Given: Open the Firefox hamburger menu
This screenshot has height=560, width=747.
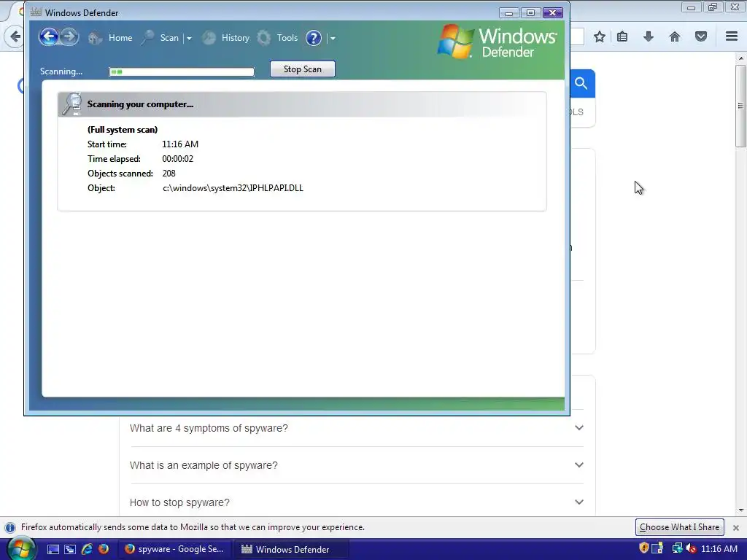Looking at the screenshot, I should pyautogui.click(x=732, y=36).
